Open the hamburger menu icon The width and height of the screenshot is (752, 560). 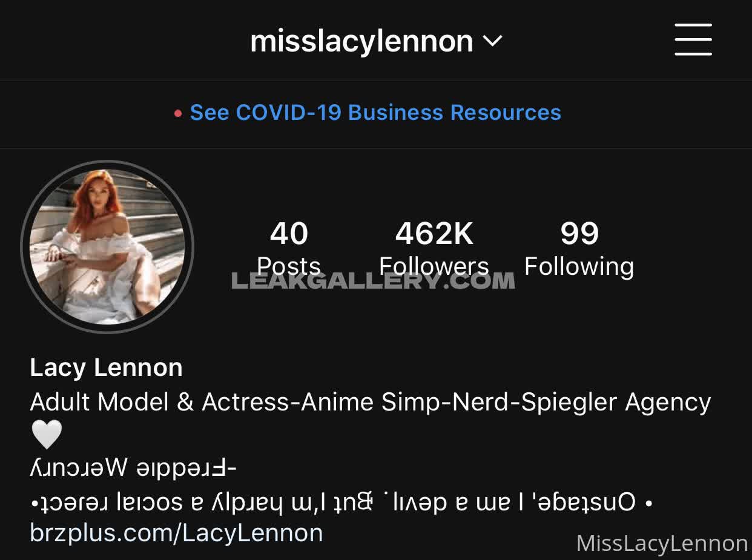[693, 40]
